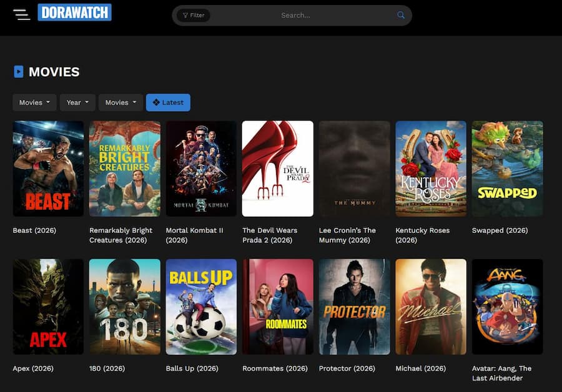Open the Mortal Kombat II poster
The height and width of the screenshot is (392, 562).
(201, 169)
